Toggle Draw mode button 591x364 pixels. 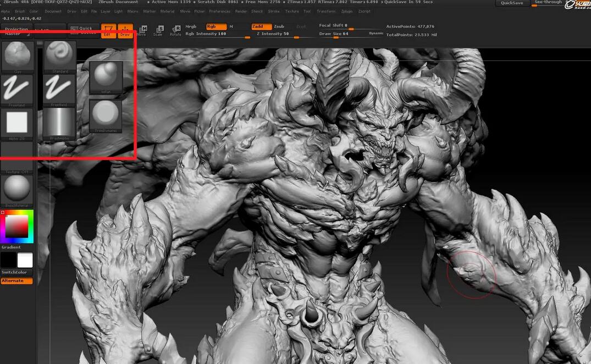[x=125, y=31]
